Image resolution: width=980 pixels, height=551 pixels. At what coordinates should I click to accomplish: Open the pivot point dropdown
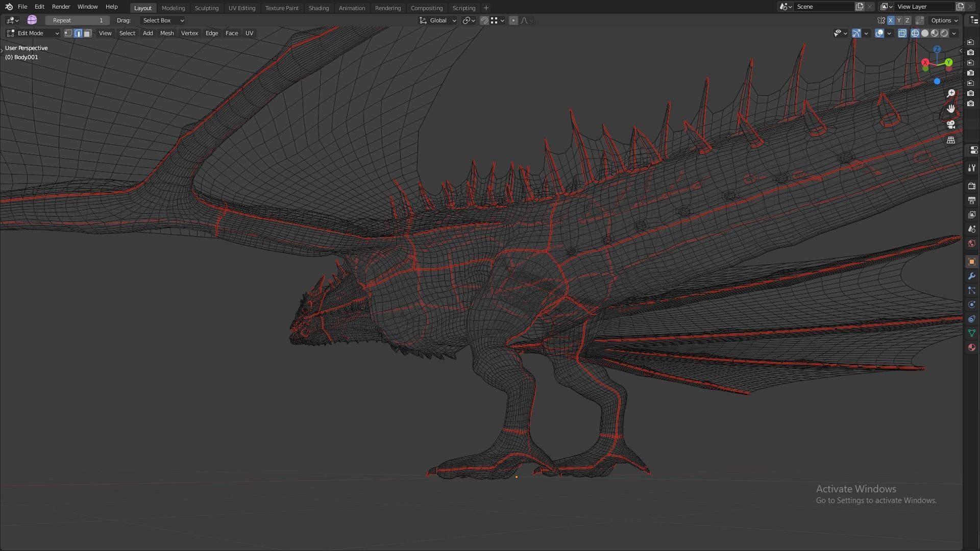coord(469,20)
